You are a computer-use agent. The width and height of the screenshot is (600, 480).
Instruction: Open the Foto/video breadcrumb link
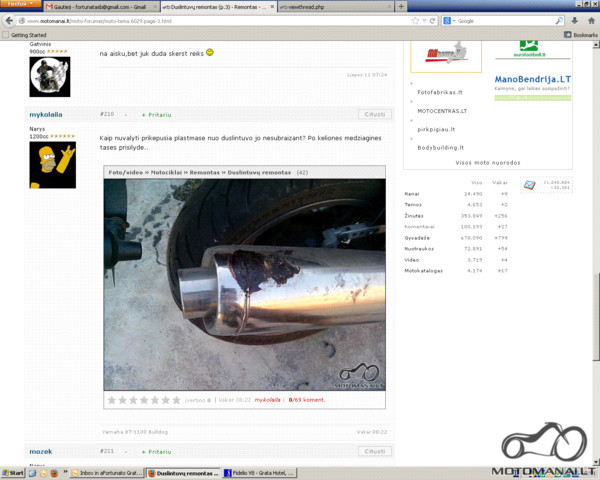tap(126, 172)
